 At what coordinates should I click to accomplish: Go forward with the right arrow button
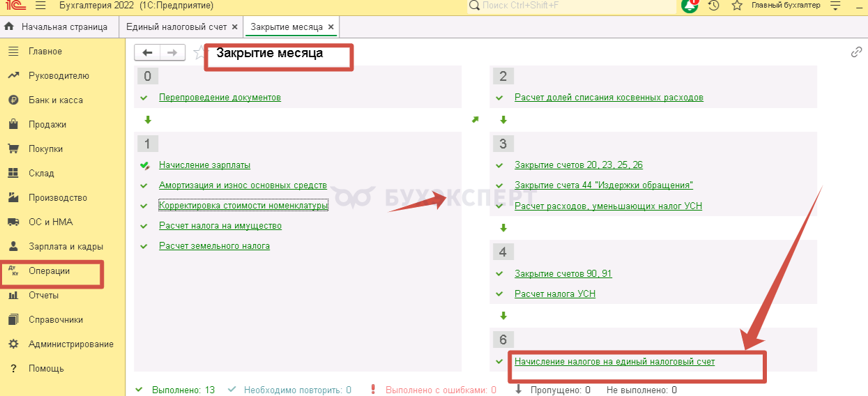coord(172,52)
